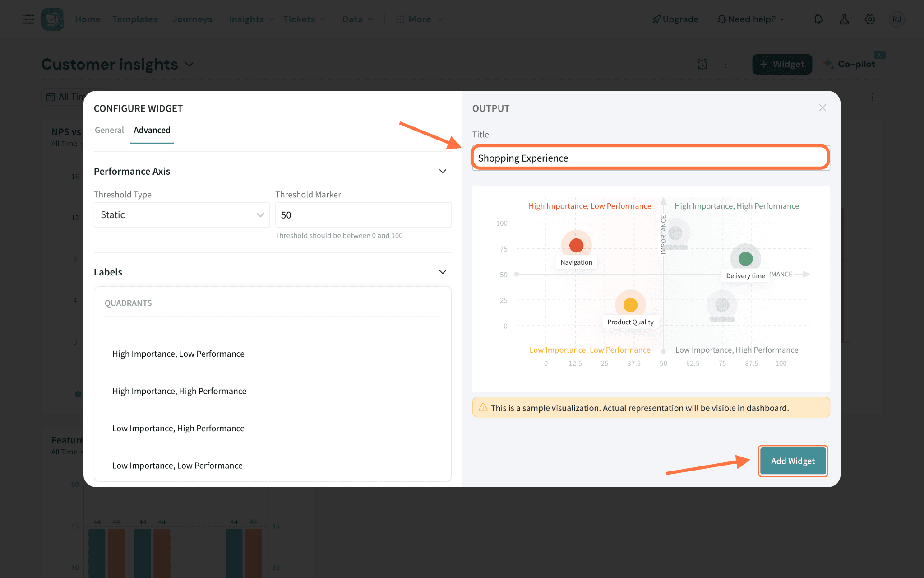This screenshot has height=578, width=924.
Task: Open the settings gear icon
Action: tap(870, 19)
